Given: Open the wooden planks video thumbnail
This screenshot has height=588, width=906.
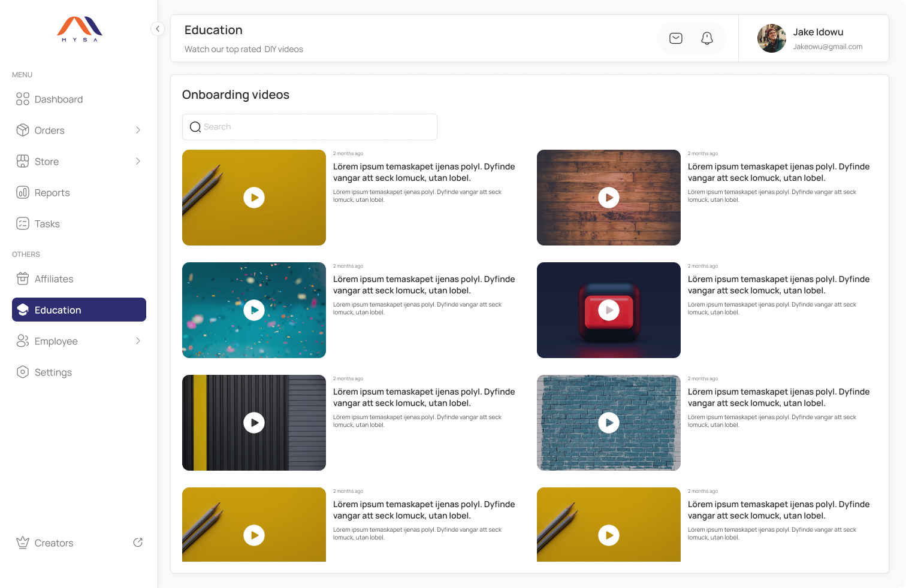Looking at the screenshot, I should click(609, 198).
